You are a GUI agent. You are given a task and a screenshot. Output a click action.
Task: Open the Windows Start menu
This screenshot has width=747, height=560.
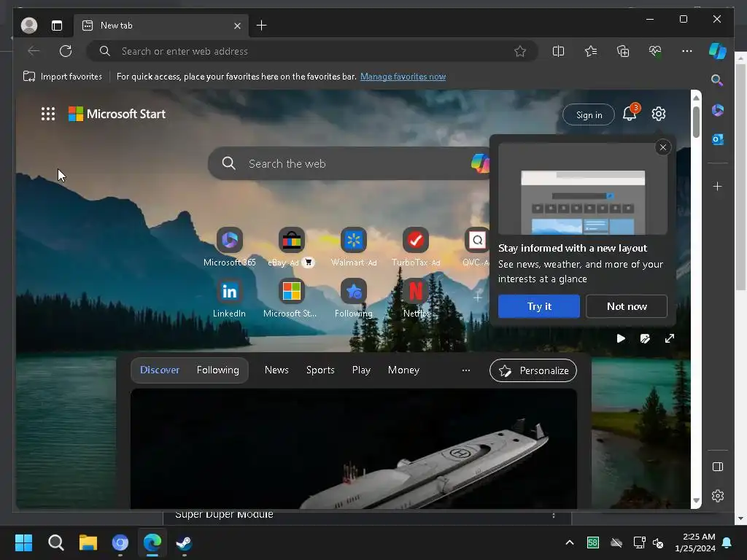(x=23, y=542)
